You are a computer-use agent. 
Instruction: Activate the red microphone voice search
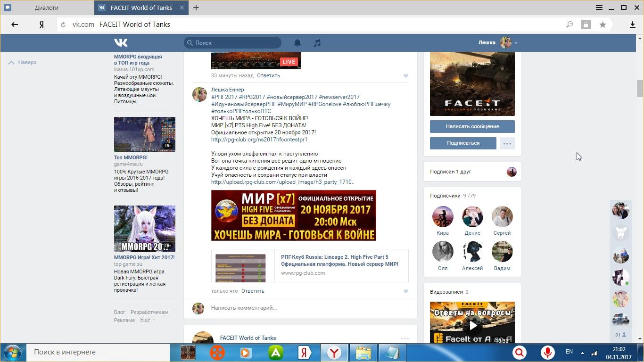[x=548, y=353]
